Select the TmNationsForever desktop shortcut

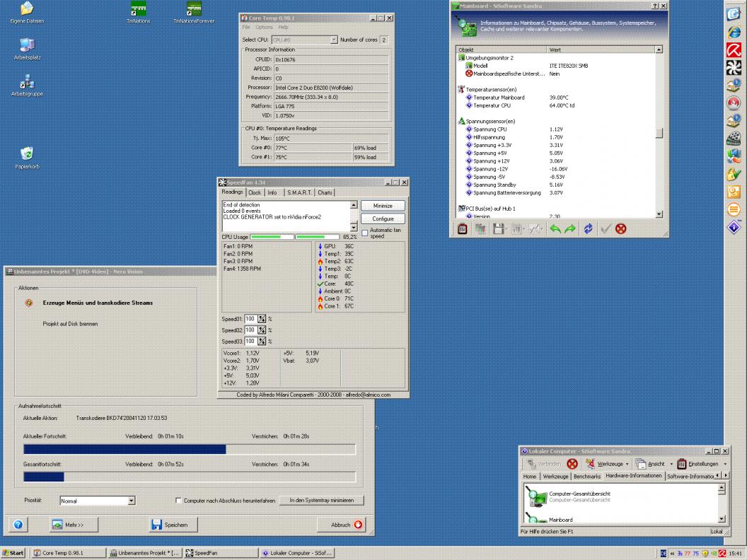194,13
